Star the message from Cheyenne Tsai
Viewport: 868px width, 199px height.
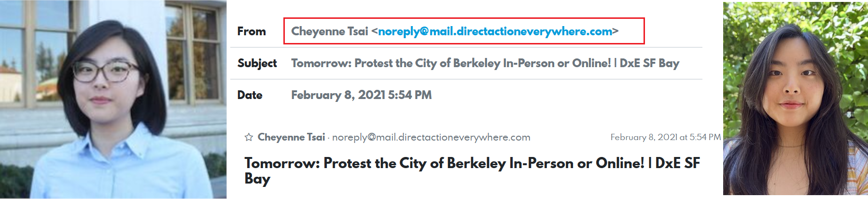249,137
